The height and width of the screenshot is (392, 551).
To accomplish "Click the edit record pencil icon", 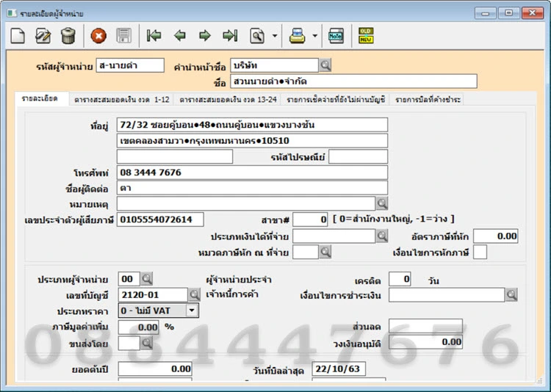I will pyautogui.click(x=43, y=36).
